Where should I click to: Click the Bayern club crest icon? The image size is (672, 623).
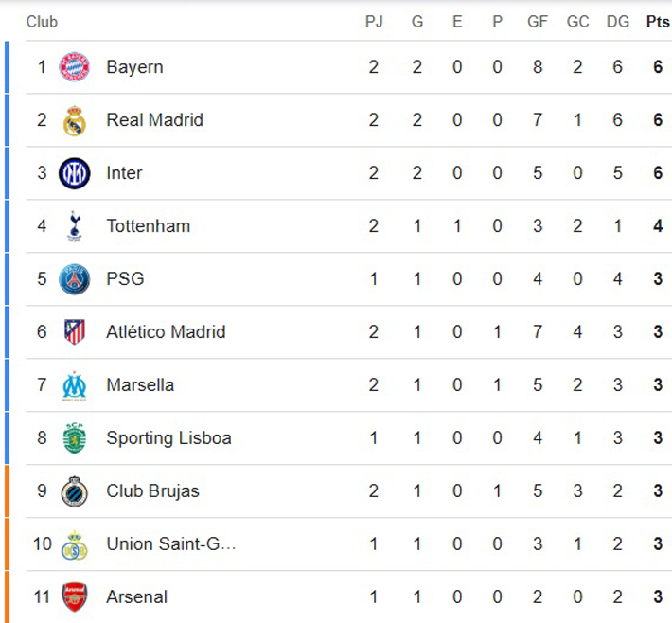[x=74, y=67]
